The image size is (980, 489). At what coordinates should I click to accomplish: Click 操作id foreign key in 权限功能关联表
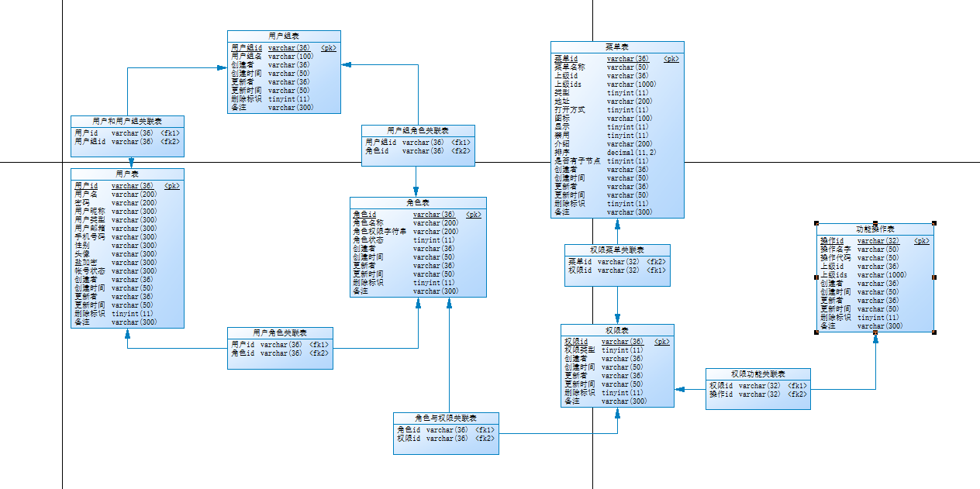(758, 394)
